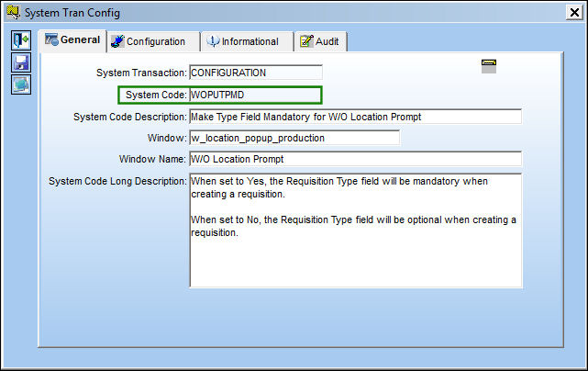This screenshot has height=371, width=588.
Task: Open the Informational tab
Action: tap(247, 41)
